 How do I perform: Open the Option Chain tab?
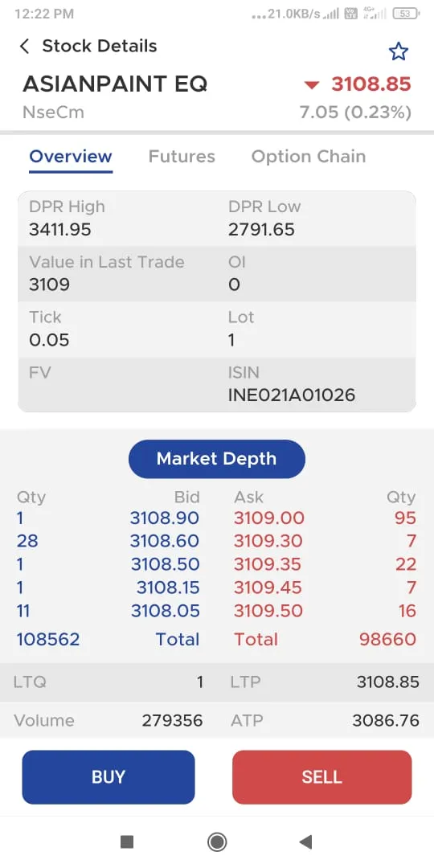coord(309,157)
